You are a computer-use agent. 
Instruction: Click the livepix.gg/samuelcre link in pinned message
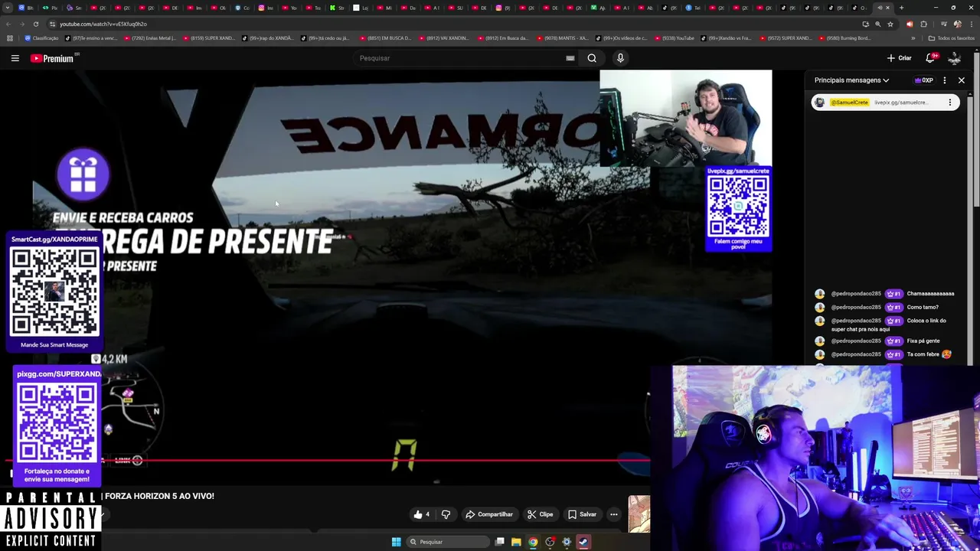click(x=901, y=103)
